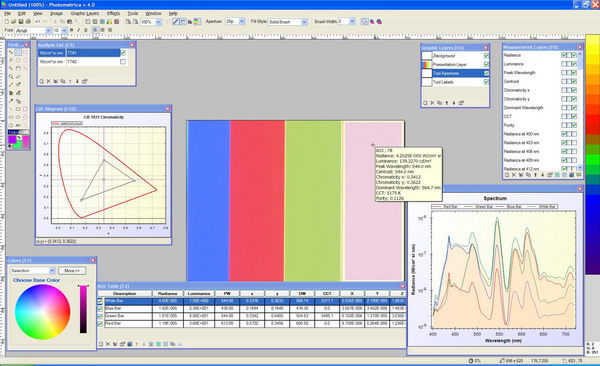Screen dimensions: 600x366
Task: Open the Effects menu
Action: pyautogui.click(x=113, y=13)
